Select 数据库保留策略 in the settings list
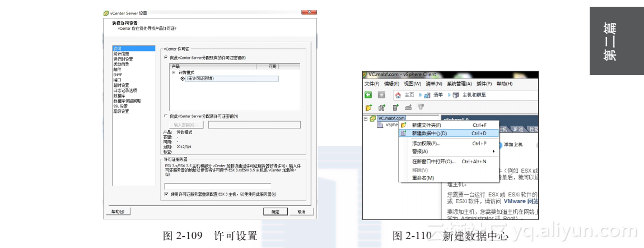This screenshot has height=248, width=644. [x=133, y=101]
